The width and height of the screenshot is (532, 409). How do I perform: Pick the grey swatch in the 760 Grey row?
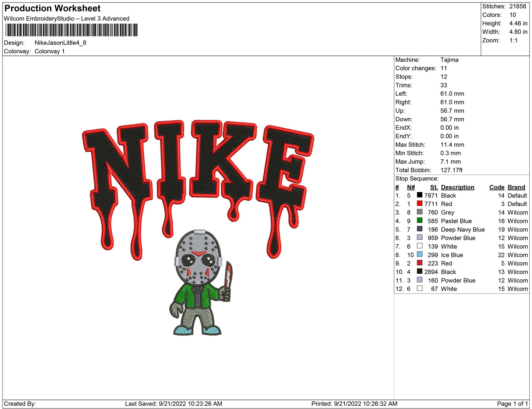[x=419, y=212]
